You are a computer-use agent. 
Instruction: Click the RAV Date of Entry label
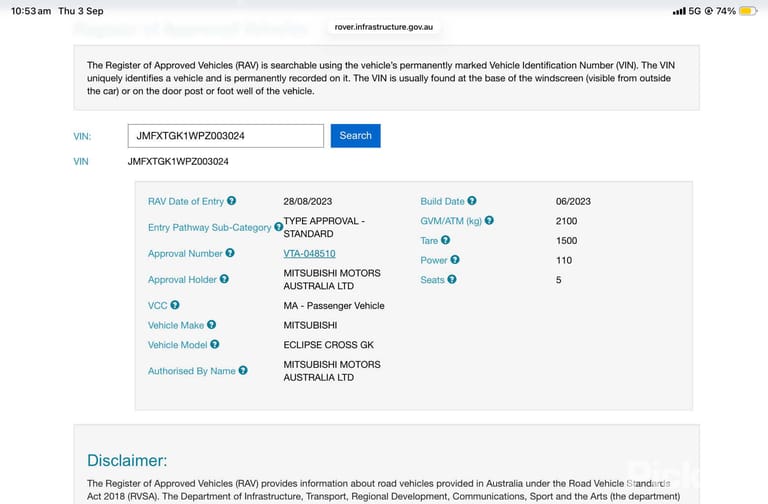pyautogui.click(x=186, y=201)
